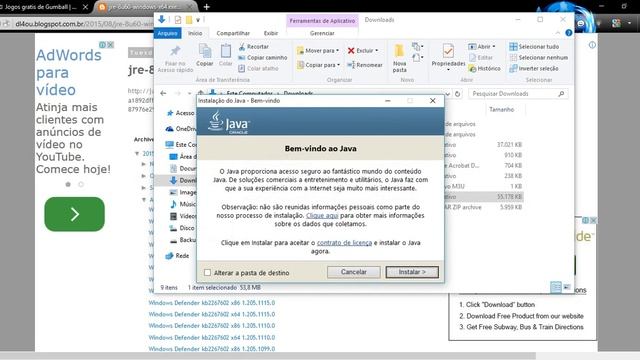Open the AdWords para vídeo ad headline
640x360 pixels.
point(68,72)
